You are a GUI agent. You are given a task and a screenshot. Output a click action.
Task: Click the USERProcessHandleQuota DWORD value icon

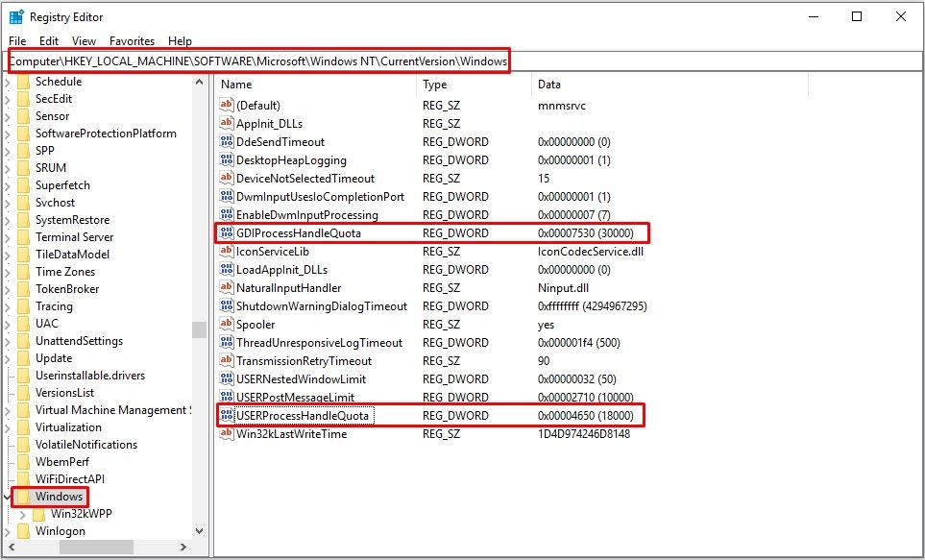[227, 415]
